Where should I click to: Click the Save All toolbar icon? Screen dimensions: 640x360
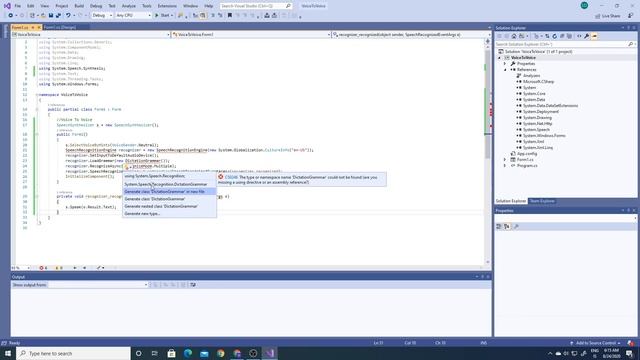(58, 16)
